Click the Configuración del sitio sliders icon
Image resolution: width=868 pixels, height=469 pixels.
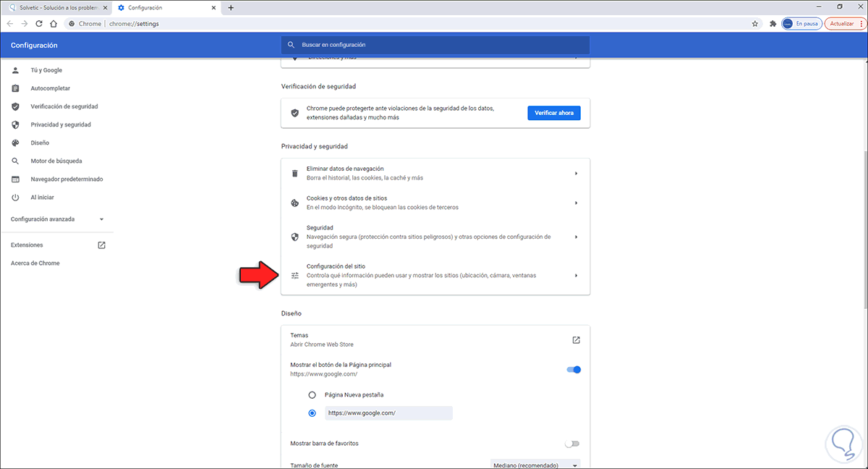pyautogui.click(x=294, y=276)
